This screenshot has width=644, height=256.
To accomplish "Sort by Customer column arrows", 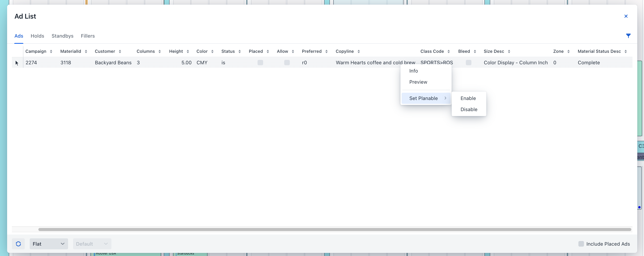I will (120, 51).
